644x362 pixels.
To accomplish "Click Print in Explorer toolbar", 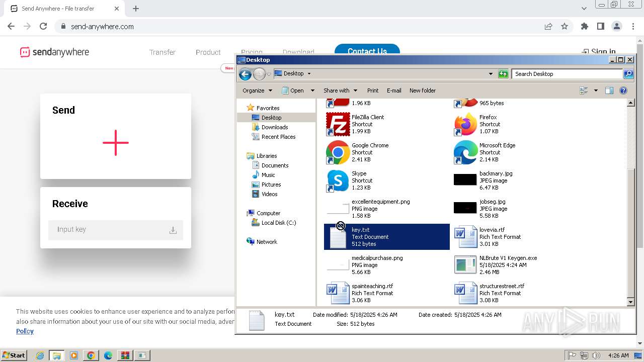I will pyautogui.click(x=373, y=90).
